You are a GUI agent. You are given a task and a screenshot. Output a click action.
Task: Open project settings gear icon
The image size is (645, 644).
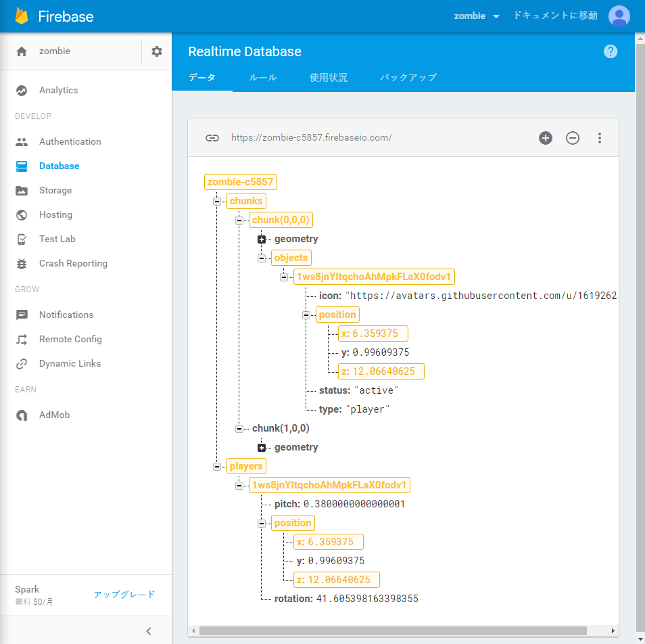pyautogui.click(x=157, y=51)
